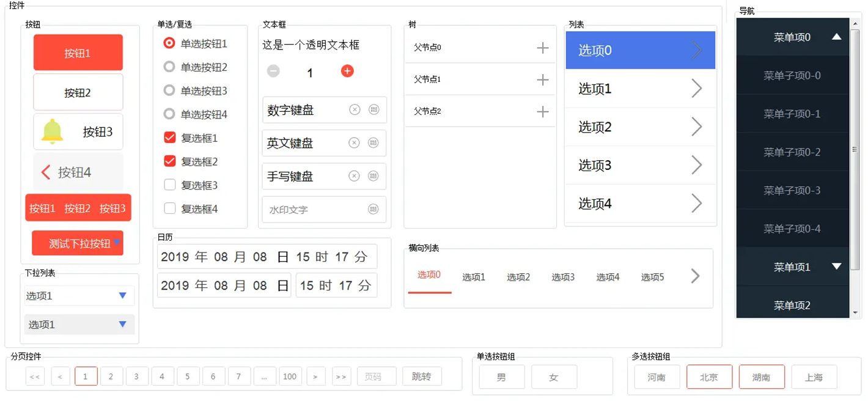Go to next page with > button
This screenshot has height=401, width=868.
pos(315,377)
